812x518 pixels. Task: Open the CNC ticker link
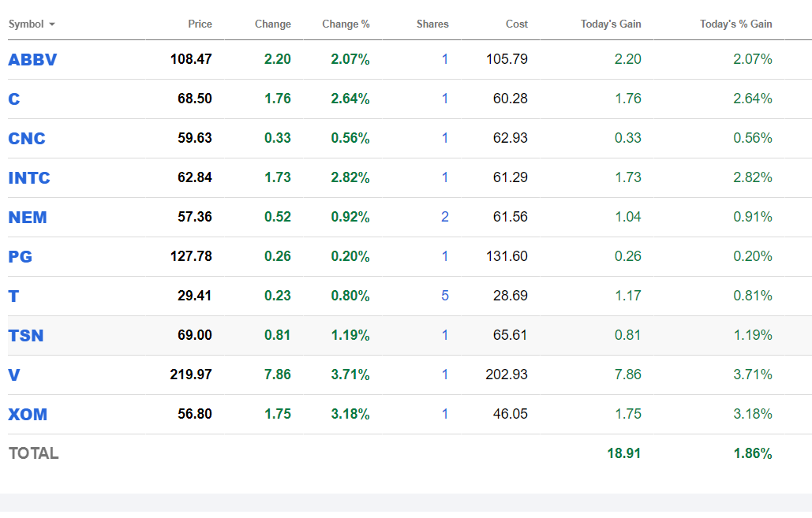(x=27, y=139)
